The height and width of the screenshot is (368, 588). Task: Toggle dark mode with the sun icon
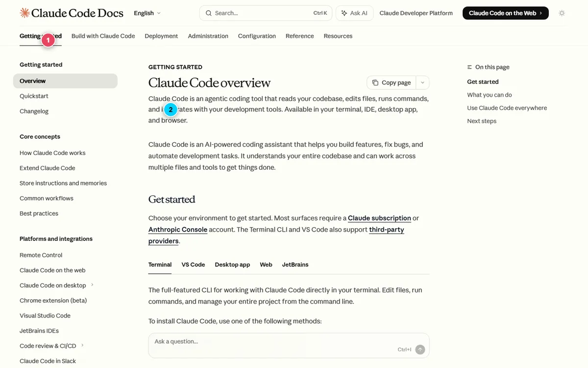point(562,13)
